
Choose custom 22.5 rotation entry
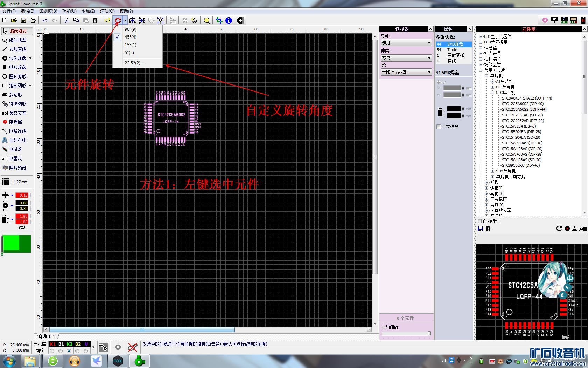(138, 63)
